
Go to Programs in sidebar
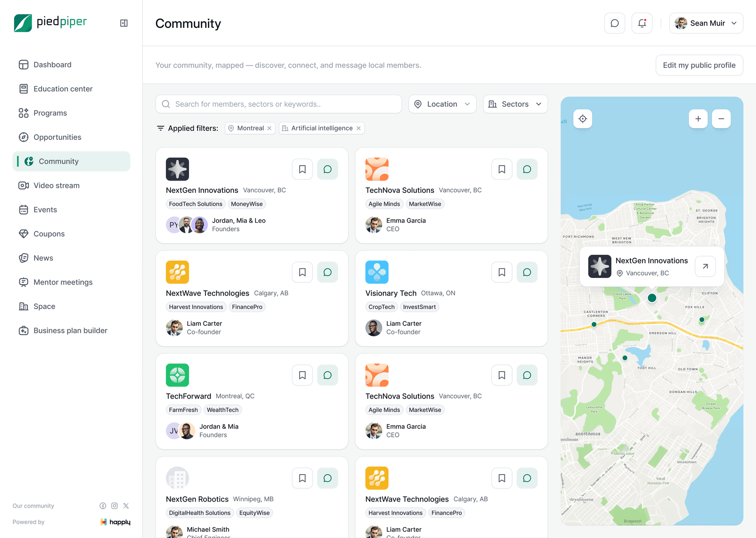click(x=71, y=113)
